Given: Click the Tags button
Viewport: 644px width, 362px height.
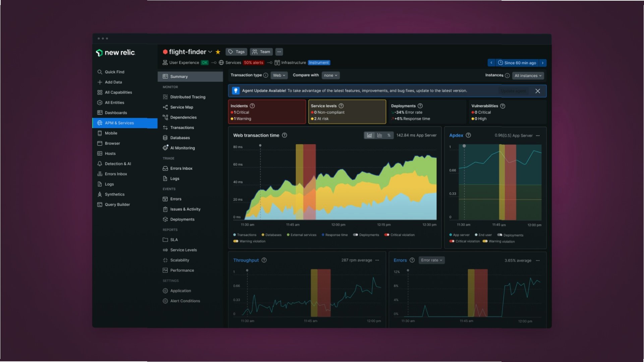Looking at the screenshot, I should pos(236,52).
